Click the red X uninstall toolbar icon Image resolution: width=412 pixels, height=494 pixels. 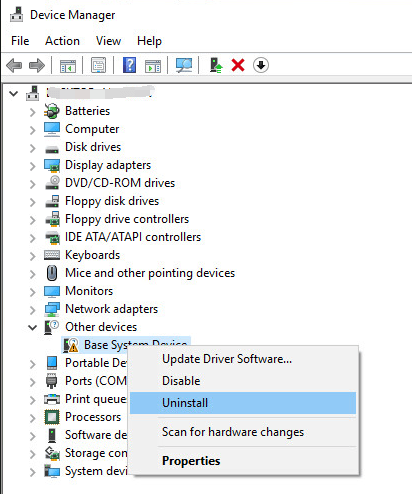click(x=238, y=65)
